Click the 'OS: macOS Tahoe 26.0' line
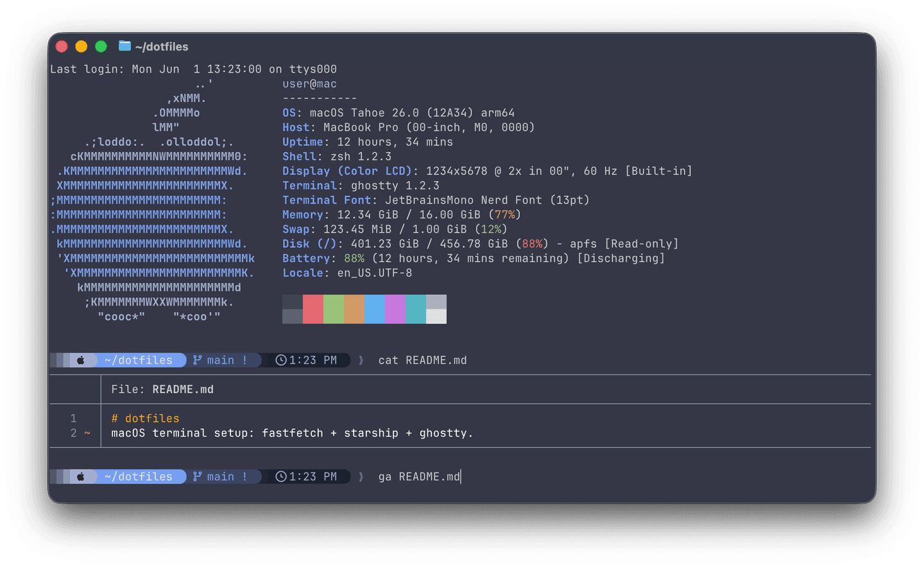Screen dimensions: 924x567 398,113
